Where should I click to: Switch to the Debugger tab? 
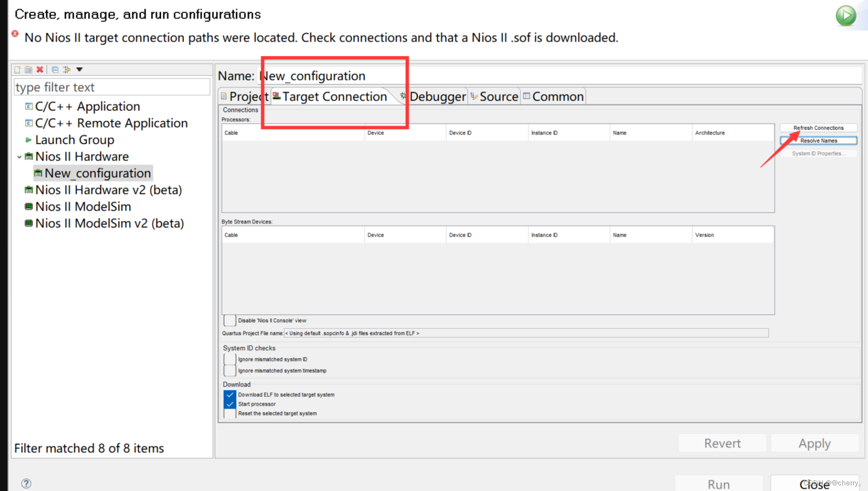click(433, 96)
